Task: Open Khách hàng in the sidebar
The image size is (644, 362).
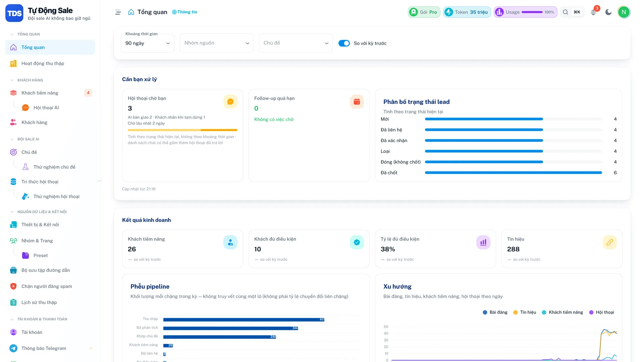Action: click(x=50, y=122)
